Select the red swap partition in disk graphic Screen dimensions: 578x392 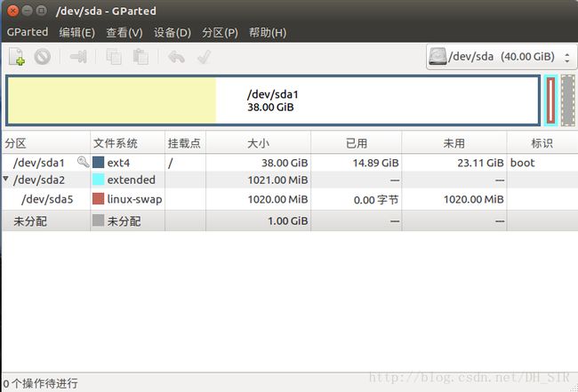coord(550,100)
